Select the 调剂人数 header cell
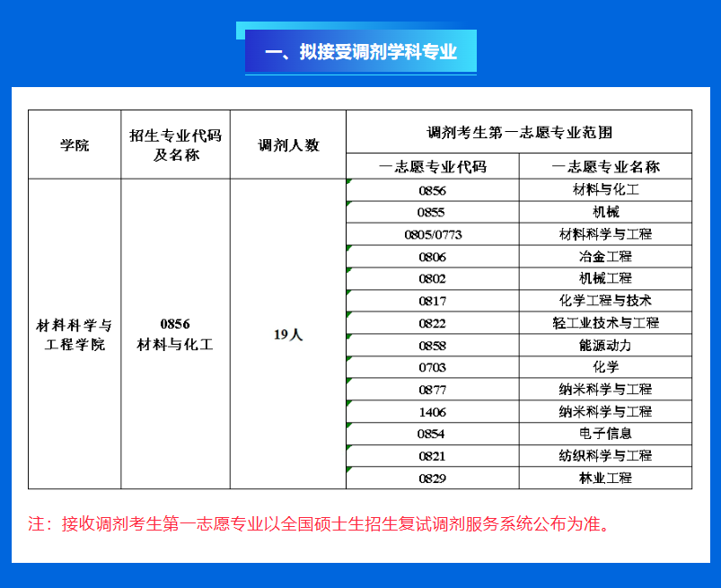The image size is (721, 588). [x=288, y=145]
